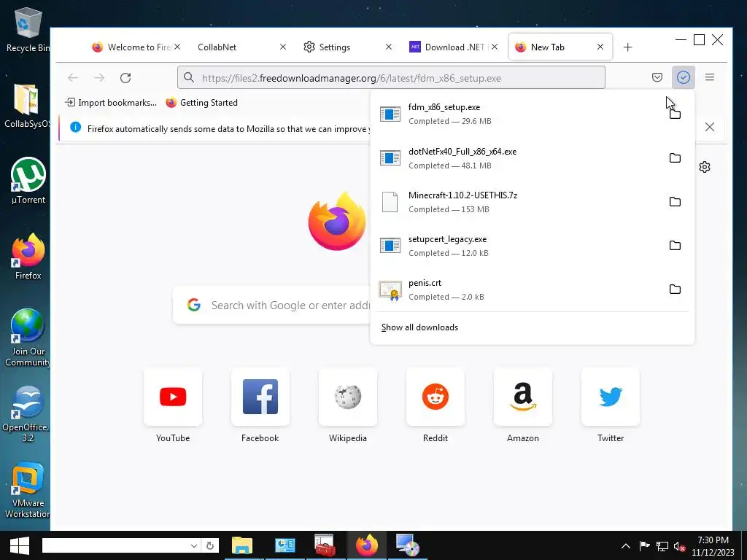This screenshot has width=747, height=560.
Task: Switch to the Welcome to Firefox tab
Action: click(136, 47)
